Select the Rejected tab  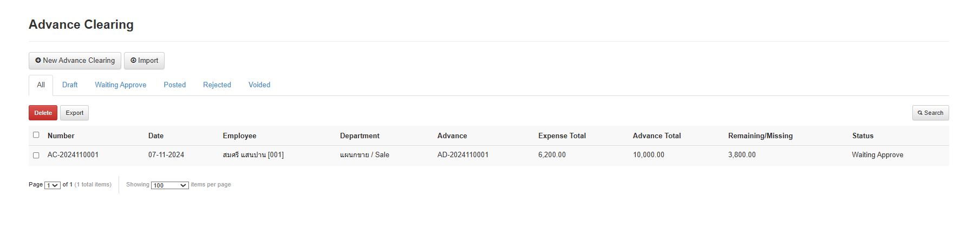click(x=217, y=85)
